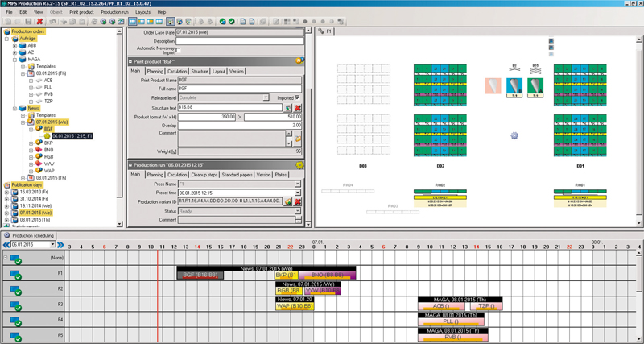This screenshot has height=344, width=644.
Task: Select the BKP product in tree
Action: pyautogui.click(x=47, y=143)
